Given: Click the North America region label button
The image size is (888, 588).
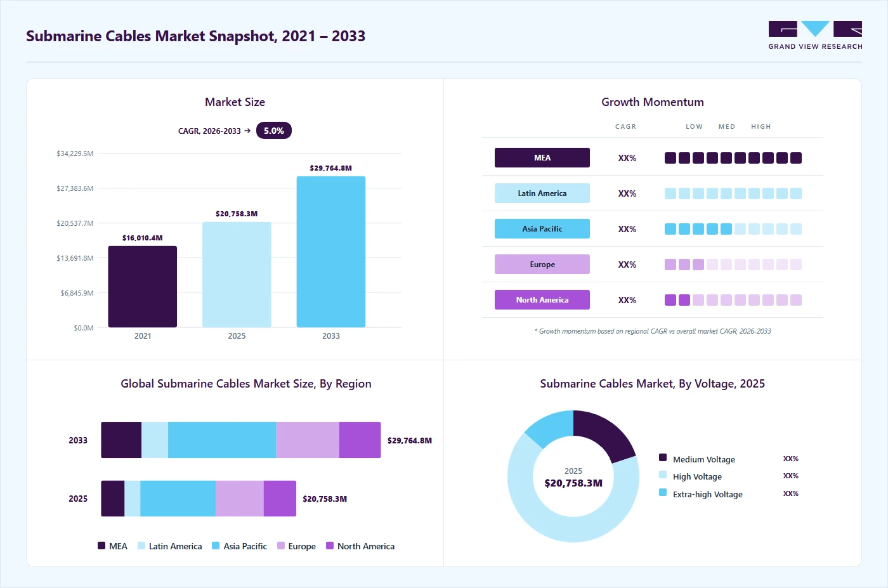Looking at the screenshot, I should [x=542, y=300].
